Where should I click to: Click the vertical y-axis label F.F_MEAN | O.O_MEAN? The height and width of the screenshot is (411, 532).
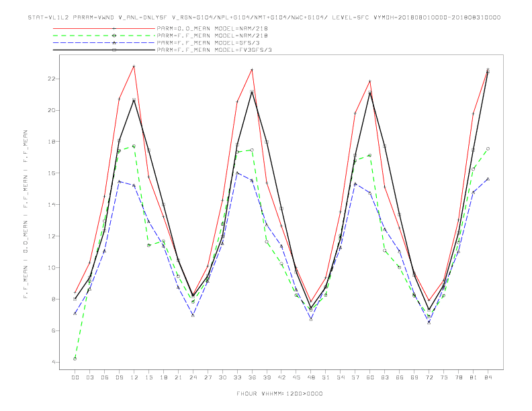(x=26, y=214)
